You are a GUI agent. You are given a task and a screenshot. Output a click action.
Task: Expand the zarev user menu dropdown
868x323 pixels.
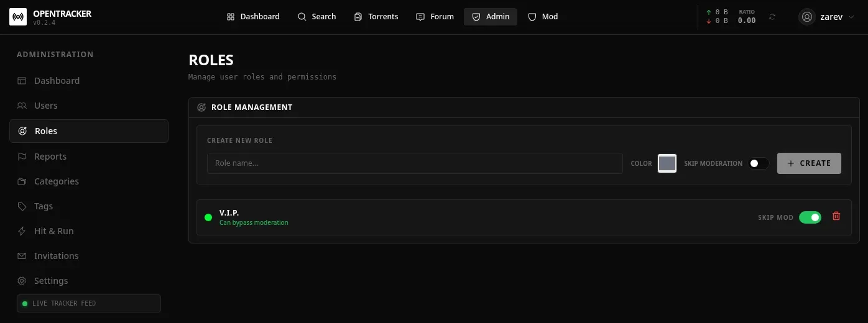849,17
